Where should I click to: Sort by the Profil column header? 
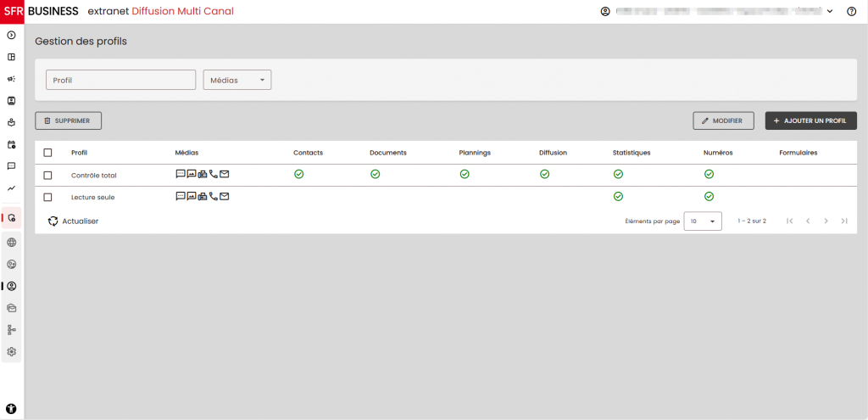pyautogui.click(x=79, y=153)
